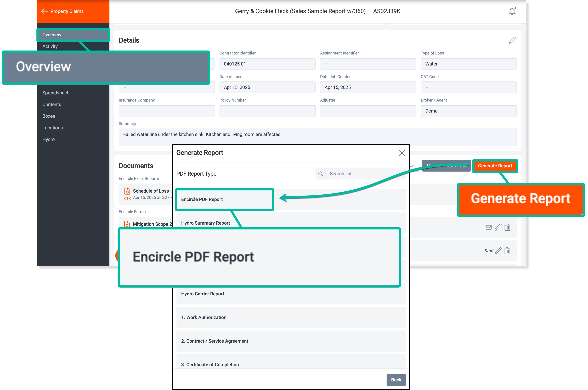The height and width of the screenshot is (390, 588).
Task: Click the Date of Loss field
Action: (x=267, y=87)
